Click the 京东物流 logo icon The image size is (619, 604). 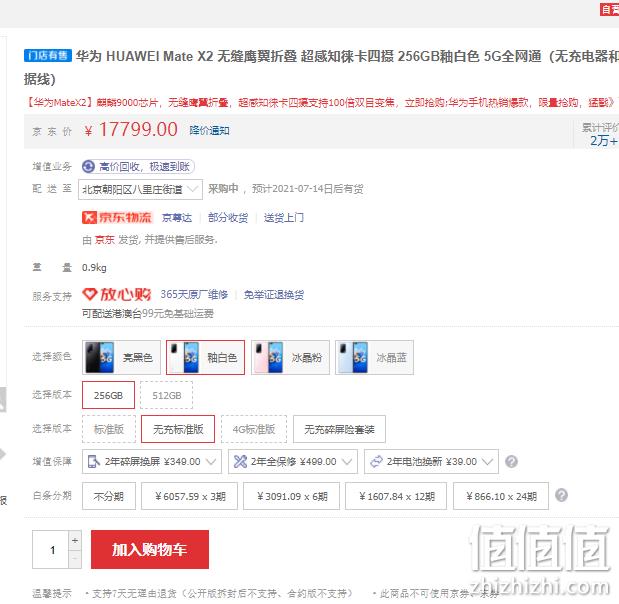(x=89, y=218)
